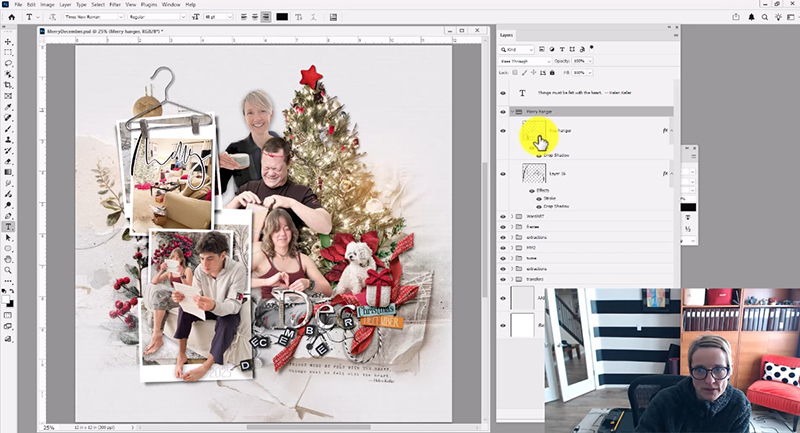Click the text color swatch in options bar
This screenshot has height=433, width=800.
(282, 17)
